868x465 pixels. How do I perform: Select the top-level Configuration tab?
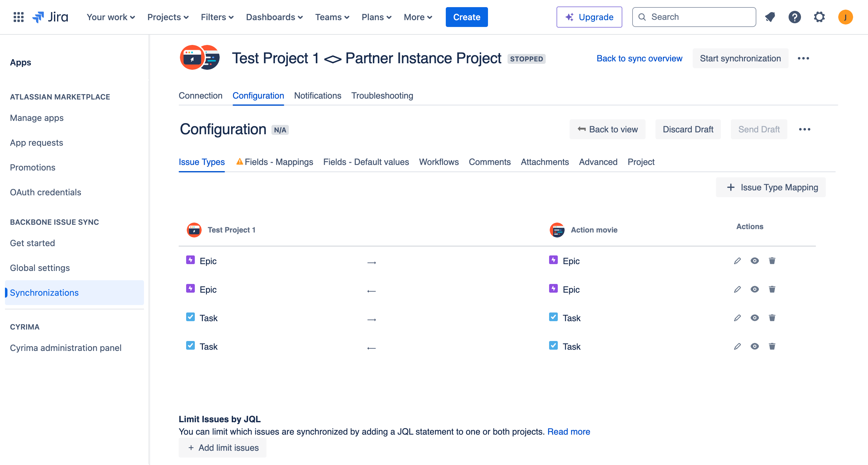coord(258,95)
